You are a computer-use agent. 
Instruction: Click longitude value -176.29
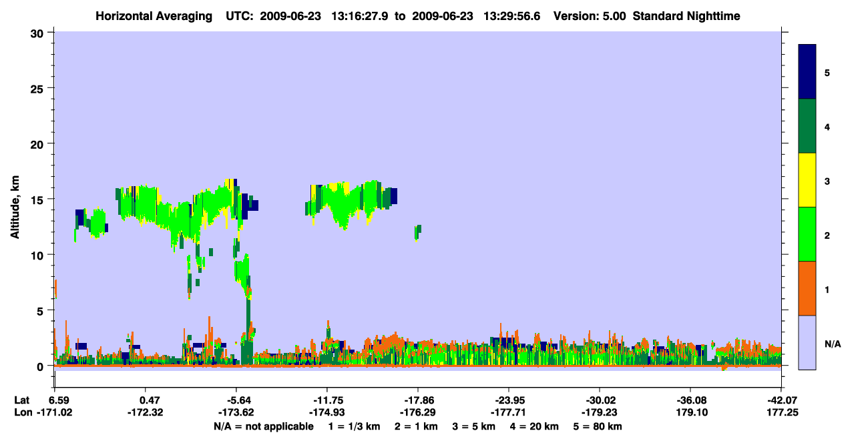[x=417, y=412]
